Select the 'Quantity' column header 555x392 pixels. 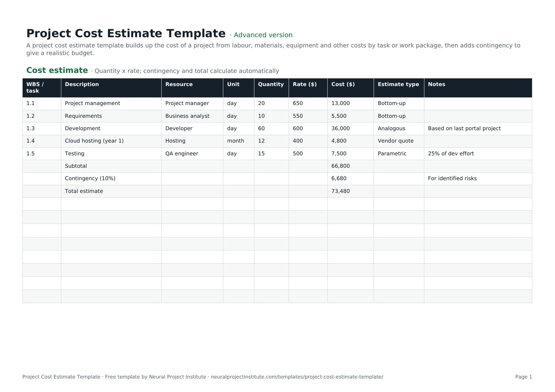pos(272,88)
